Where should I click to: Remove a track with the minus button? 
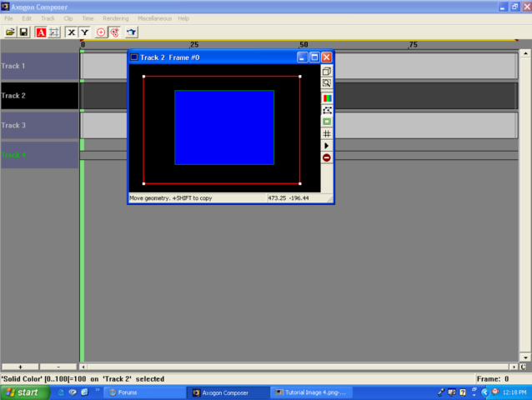pyautogui.click(x=58, y=367)
